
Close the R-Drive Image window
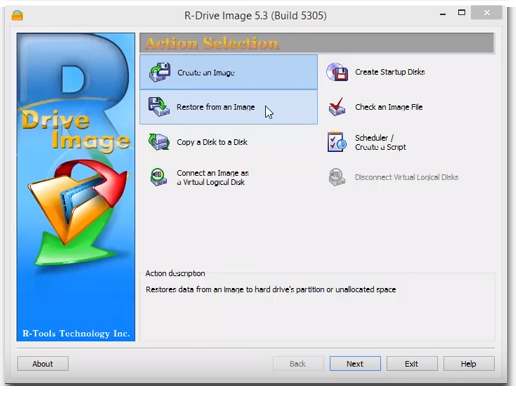pos(487,13)
